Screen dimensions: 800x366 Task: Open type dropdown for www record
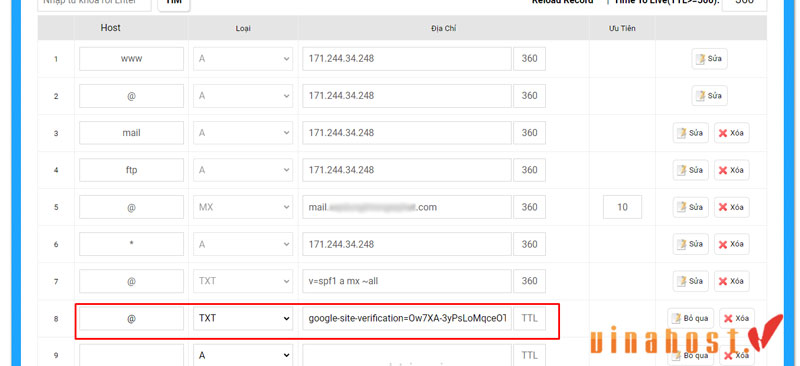point(243,59)
